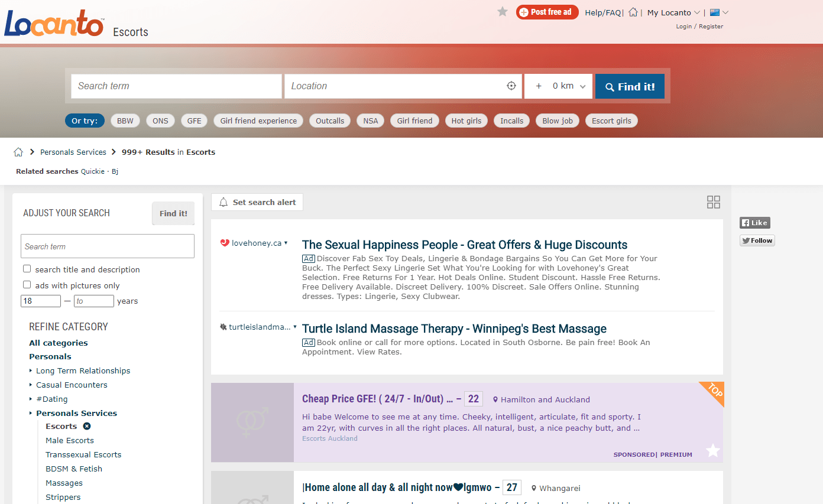
Task: Click the Set search alert button
Action: click(257, 202)
